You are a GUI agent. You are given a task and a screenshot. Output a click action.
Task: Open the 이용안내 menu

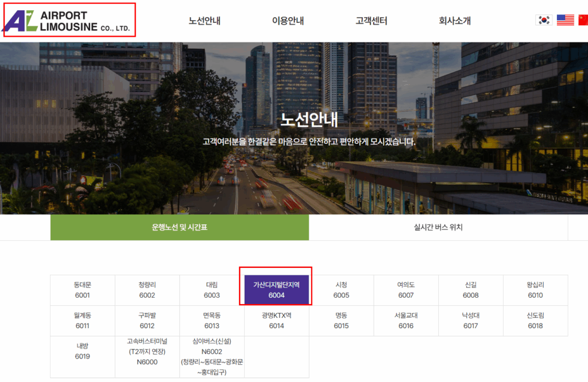coord(288,21)
